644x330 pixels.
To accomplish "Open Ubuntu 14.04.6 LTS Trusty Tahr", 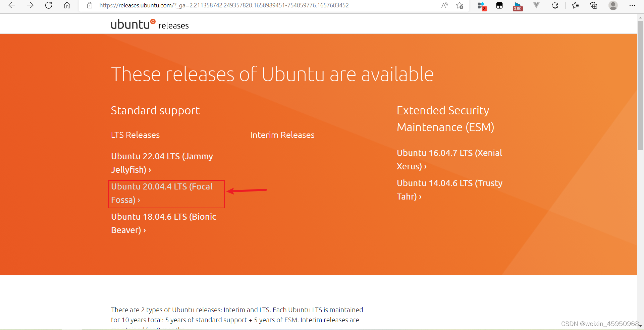I will point(450,189).
